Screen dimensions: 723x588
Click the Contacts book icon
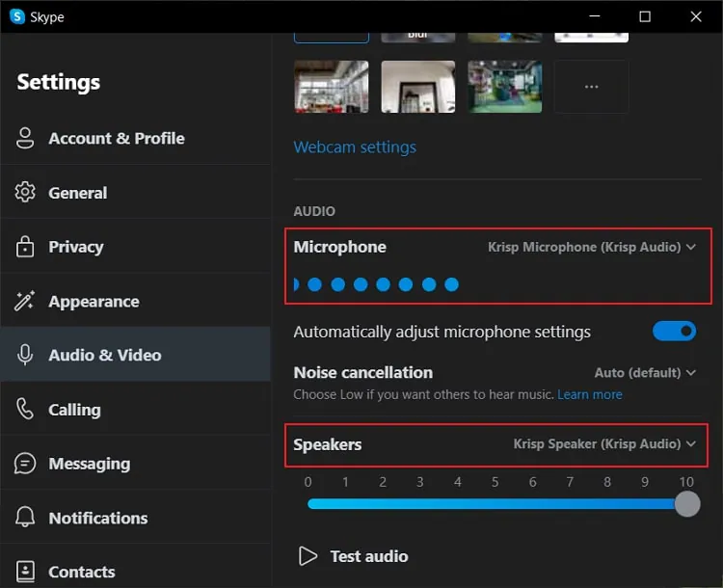point(25,572)
